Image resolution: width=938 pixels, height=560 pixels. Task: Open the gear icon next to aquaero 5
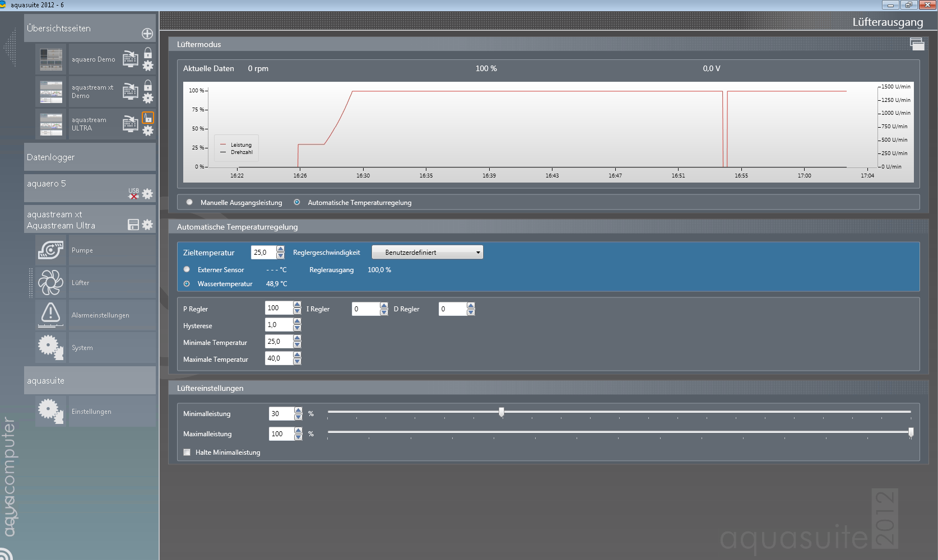click(147, 194)
